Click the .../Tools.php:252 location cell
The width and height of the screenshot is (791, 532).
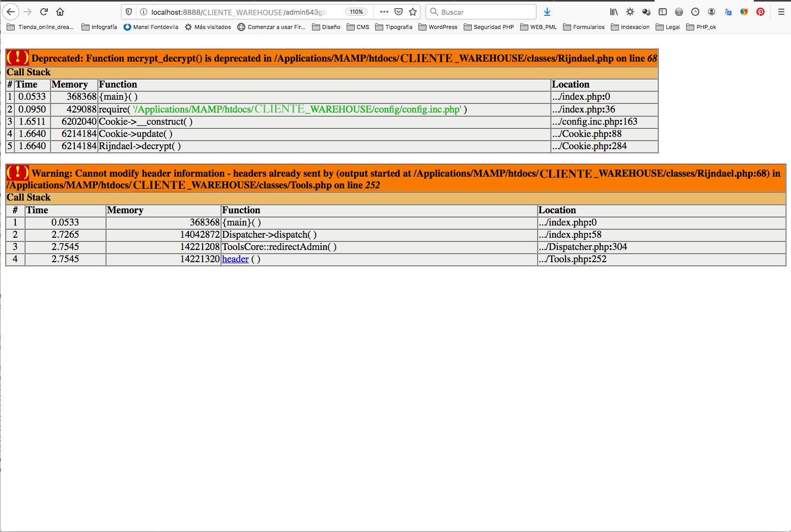pyautogui.click(x=662, y=259)
